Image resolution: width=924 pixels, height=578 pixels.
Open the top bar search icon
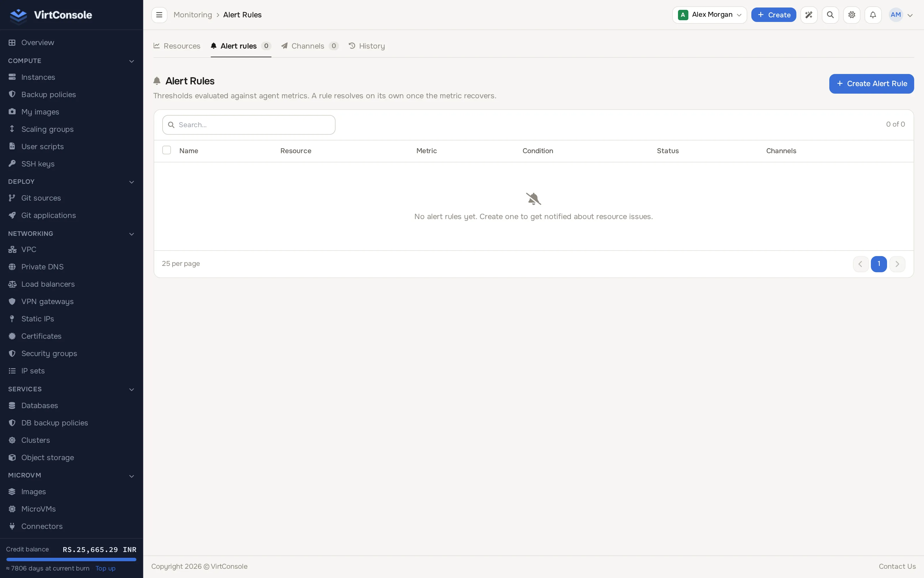coord(830,15)
